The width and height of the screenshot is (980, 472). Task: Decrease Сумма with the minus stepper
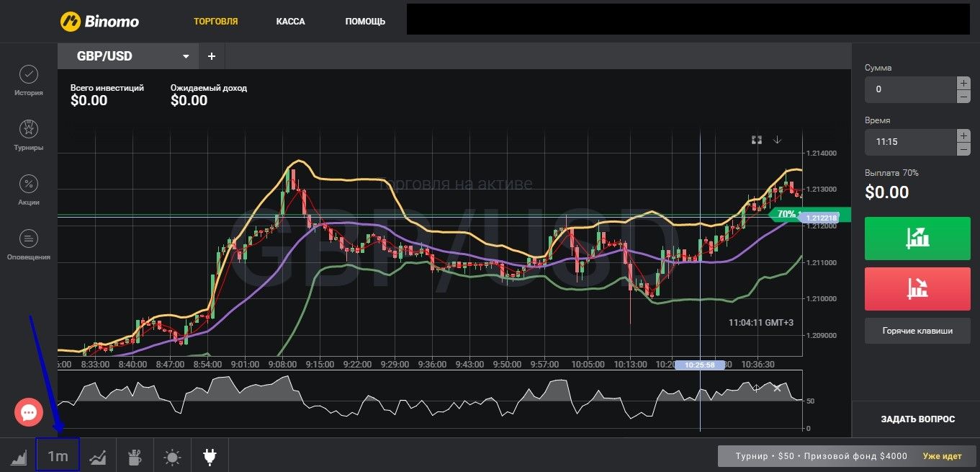pos(963,96)
